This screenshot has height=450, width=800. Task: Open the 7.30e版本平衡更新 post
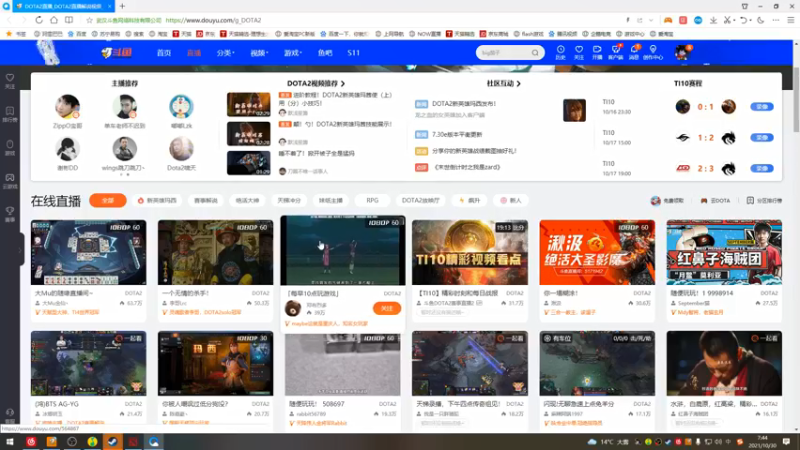(457, 135)
